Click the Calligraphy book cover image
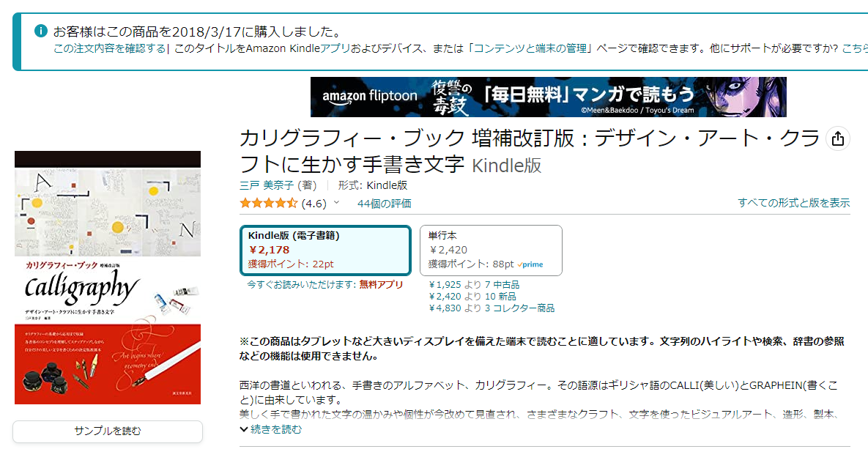 coord(108,278)
